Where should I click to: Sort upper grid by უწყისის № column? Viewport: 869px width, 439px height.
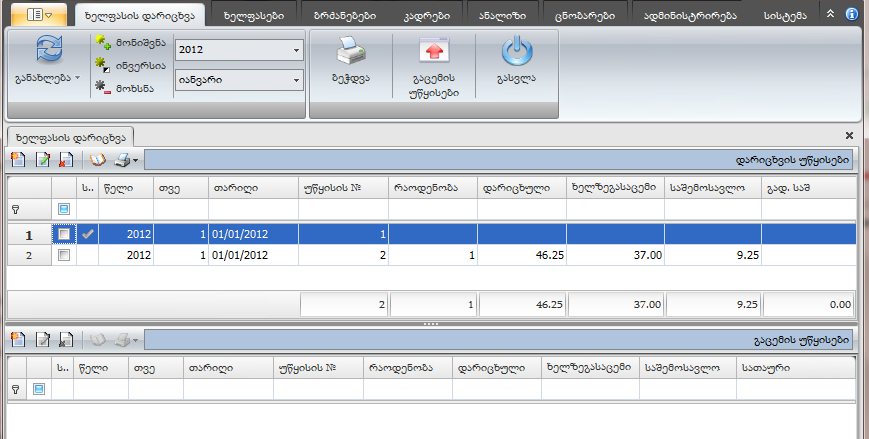coord(343,188)
